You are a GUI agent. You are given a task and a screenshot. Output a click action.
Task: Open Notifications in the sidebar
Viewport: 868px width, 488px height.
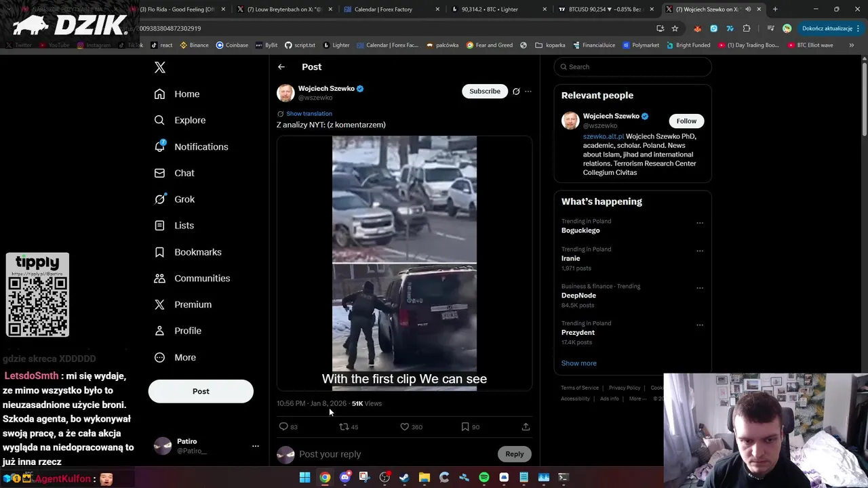191,146
